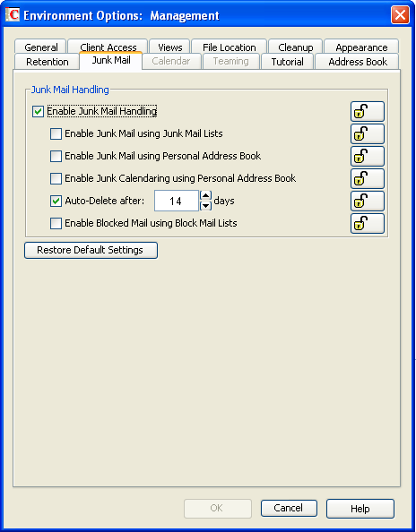Viewport: 416px width, 532px height.
Task: Increase auto-delete days with up arrow
Action: pyautogui.click(x=206, y=196)
